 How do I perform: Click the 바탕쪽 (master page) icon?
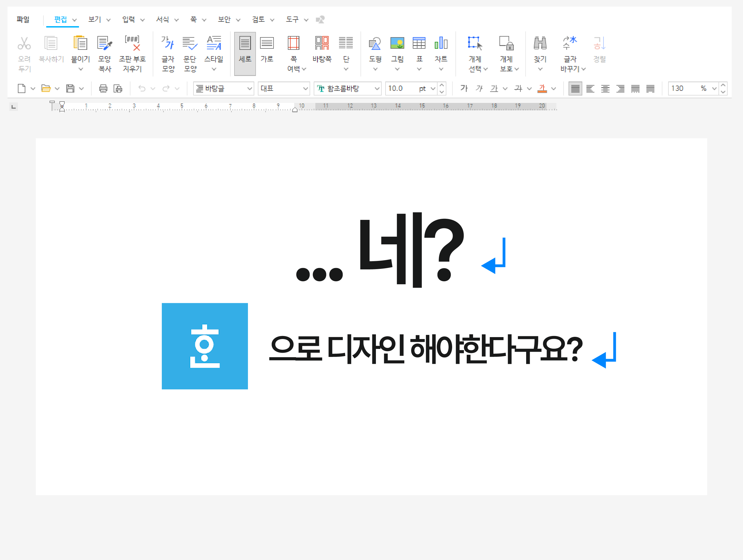322,43
